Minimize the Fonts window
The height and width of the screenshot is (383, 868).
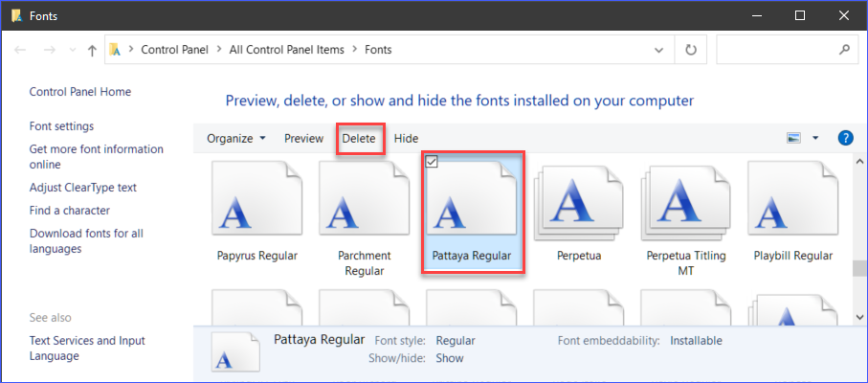point(756,15)
